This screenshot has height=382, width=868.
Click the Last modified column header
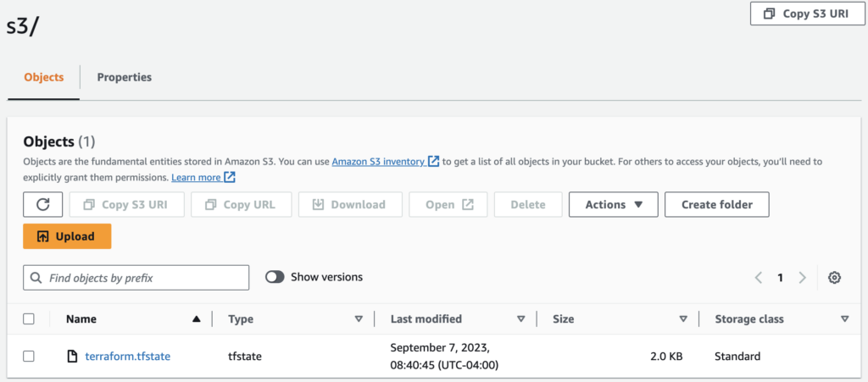tap(426, 319)
